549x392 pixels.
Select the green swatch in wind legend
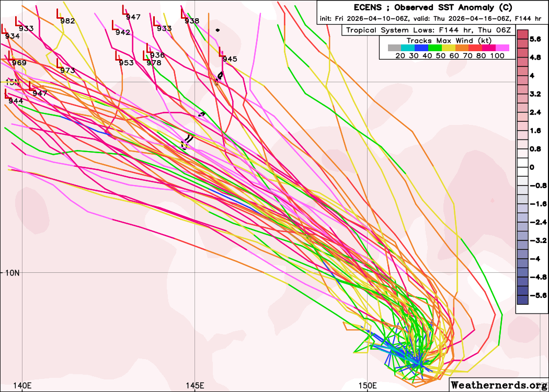(x=435, y=48)
